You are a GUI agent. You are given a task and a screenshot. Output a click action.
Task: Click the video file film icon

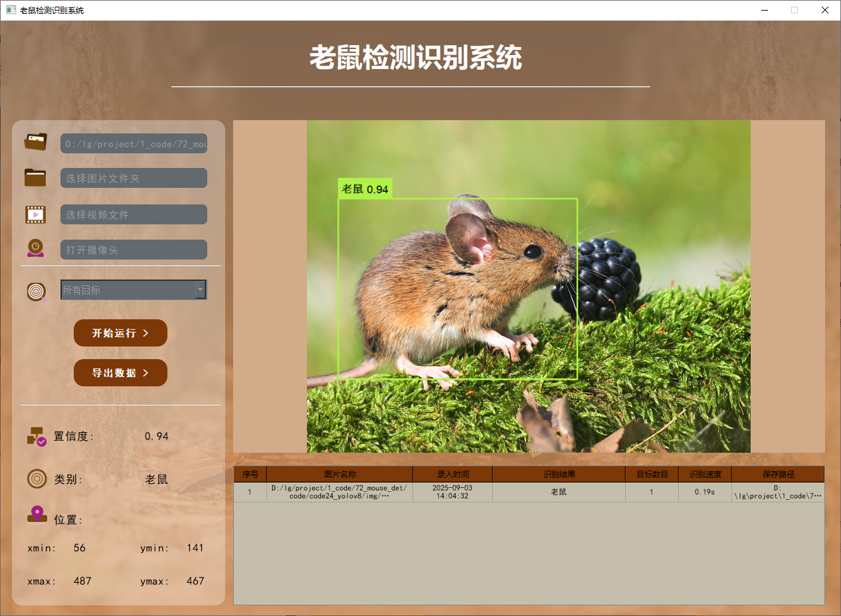[x=35, y=214]
